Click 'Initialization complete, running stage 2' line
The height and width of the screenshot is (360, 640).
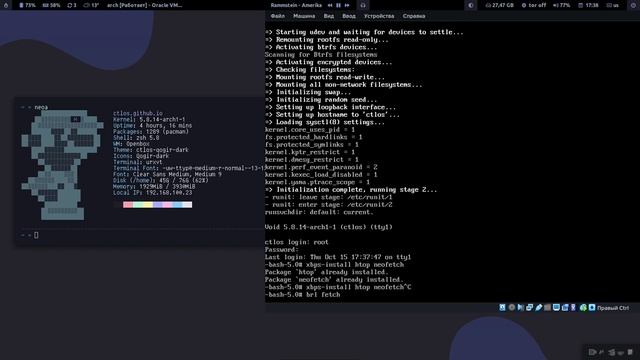click(x=351, y=190)
